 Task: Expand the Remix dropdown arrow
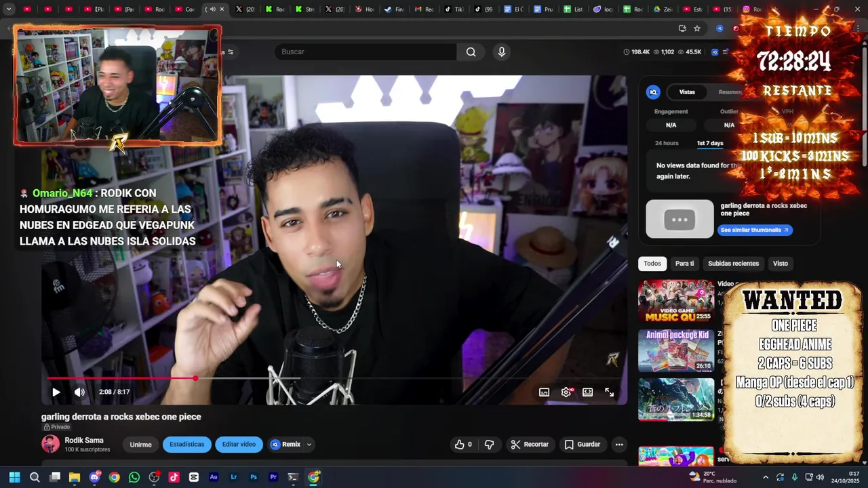pos(309,445)
